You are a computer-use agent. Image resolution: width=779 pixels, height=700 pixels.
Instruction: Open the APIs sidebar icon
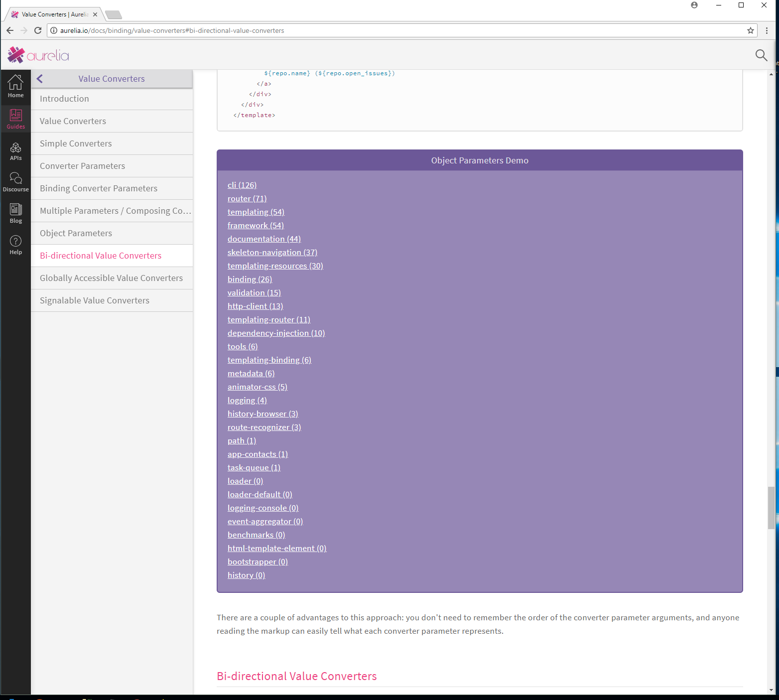15,151
